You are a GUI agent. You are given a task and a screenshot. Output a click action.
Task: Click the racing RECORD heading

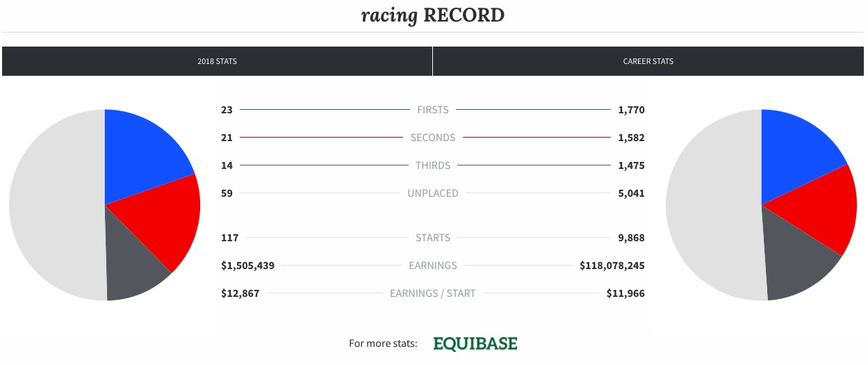click(433, 15)
